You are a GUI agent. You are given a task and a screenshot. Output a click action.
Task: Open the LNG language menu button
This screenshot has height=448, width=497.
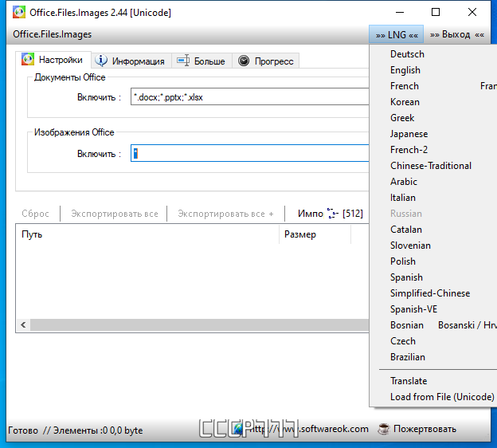pyautogui.click(x=396, y=34)
